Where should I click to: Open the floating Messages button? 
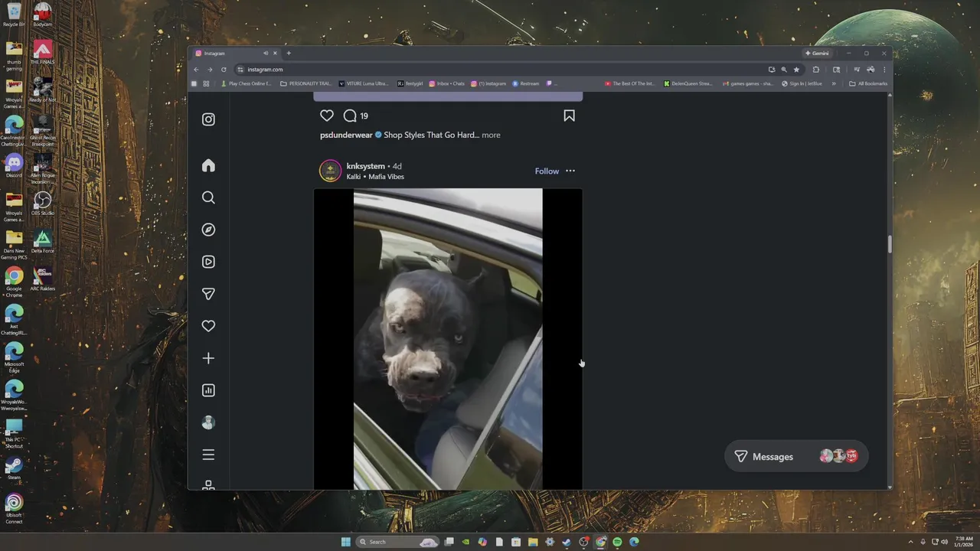pyautogui.click(x=796, y=457)
